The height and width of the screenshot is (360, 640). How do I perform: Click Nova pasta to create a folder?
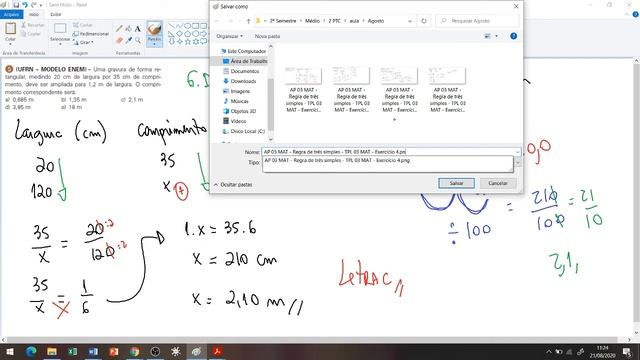267,36
